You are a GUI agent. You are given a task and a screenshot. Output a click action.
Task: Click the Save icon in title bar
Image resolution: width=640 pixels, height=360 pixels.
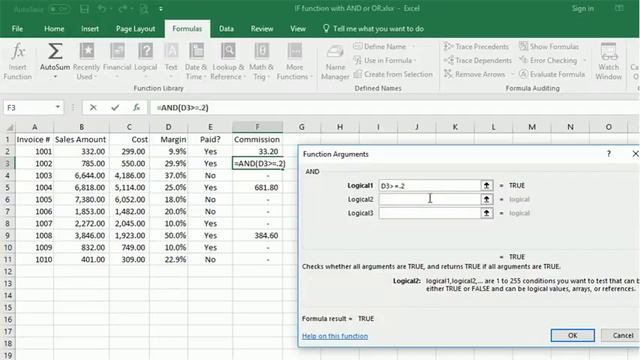click(x=84, y=9)
